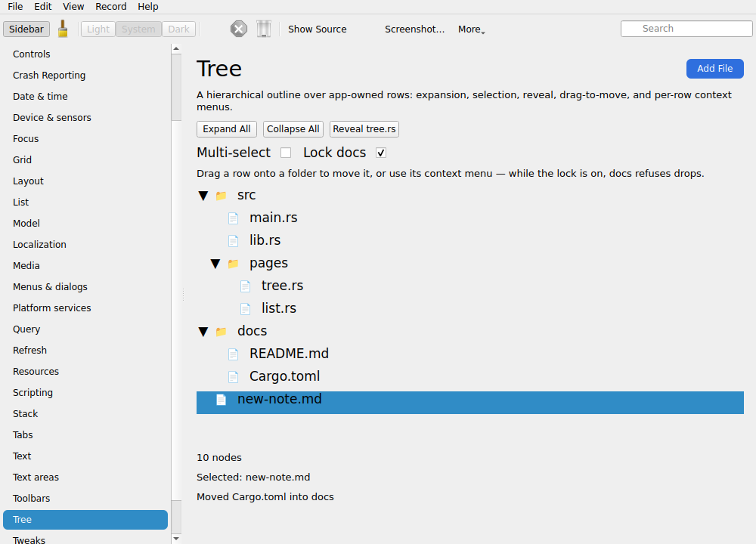Click Show Source in the toolbar
Viewport: 756px width, 544px height.
point(318,29)
